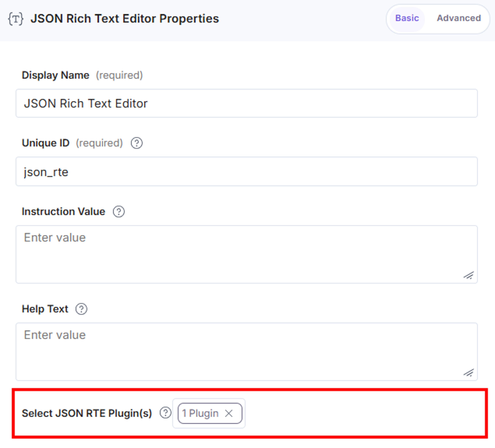Click the Display Name label
The image size is (495, 448).
pos(55,75)
